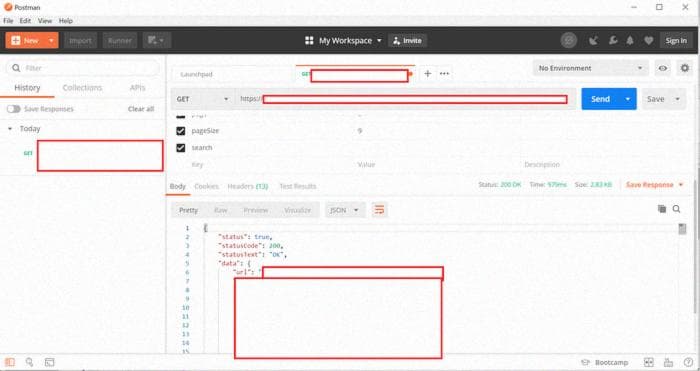The image size is (700, 371).
Task: Select the Visualize view
Action: click(297, 210)
